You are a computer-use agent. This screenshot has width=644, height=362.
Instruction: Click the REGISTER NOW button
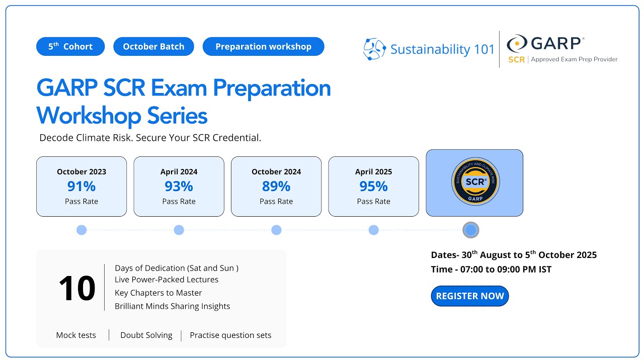(x=470, y=296)
